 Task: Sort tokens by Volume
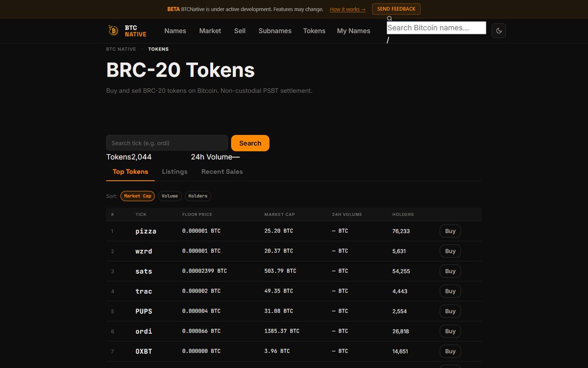170,196
